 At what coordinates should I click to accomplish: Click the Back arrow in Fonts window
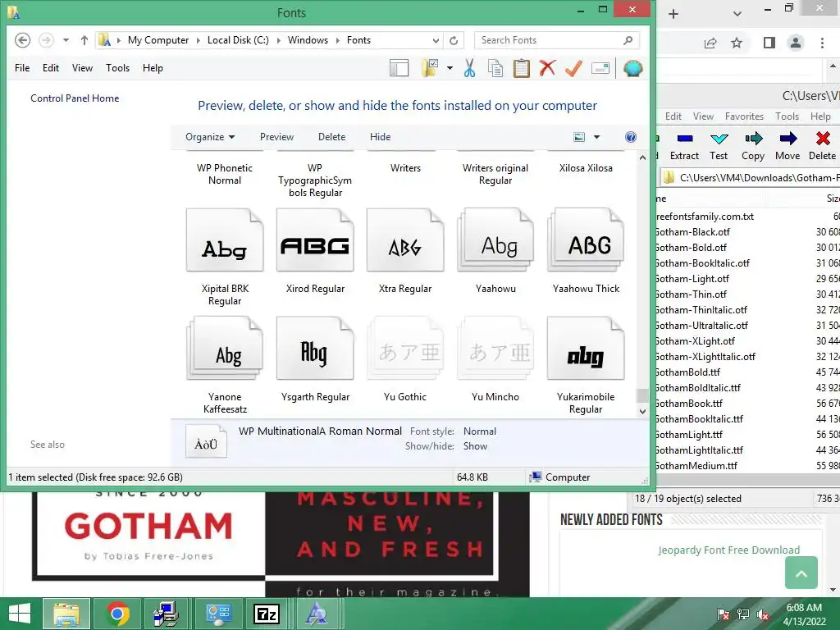click(22, 40)
